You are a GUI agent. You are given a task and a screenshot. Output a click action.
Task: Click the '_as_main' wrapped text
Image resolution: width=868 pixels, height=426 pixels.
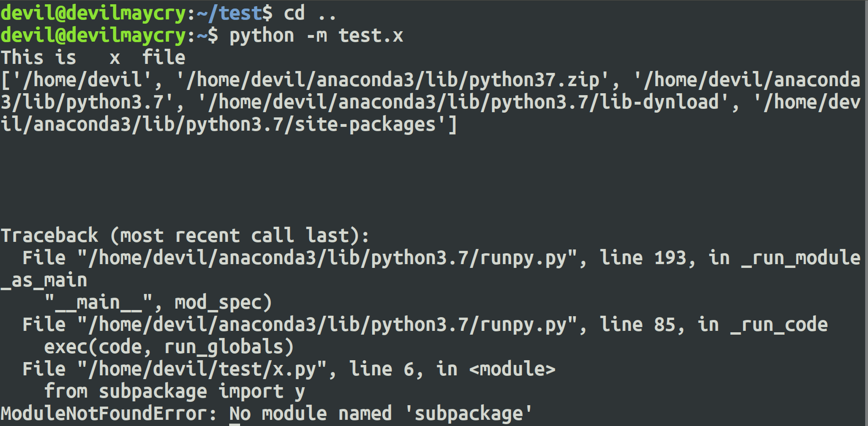44,280
